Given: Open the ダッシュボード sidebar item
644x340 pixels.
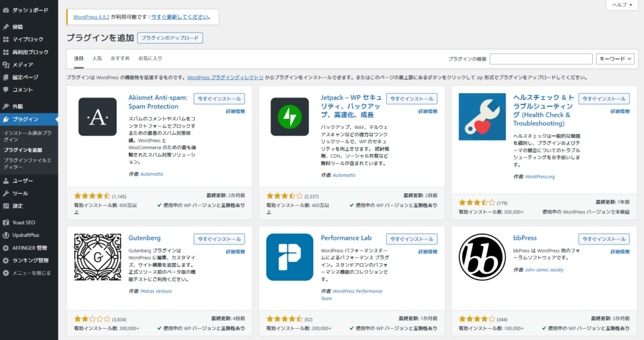Looking at the screenshot, I should [30, 11].
